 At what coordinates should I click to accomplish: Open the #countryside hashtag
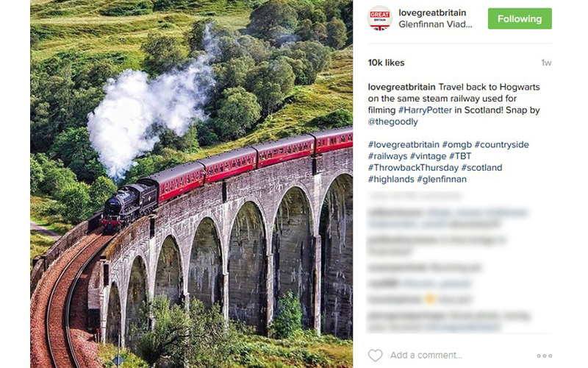pyautogui.click(x=502, y=144)
